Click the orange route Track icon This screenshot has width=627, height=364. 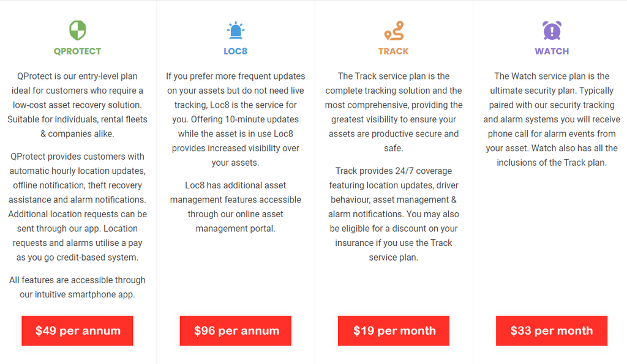coord(394,30)
